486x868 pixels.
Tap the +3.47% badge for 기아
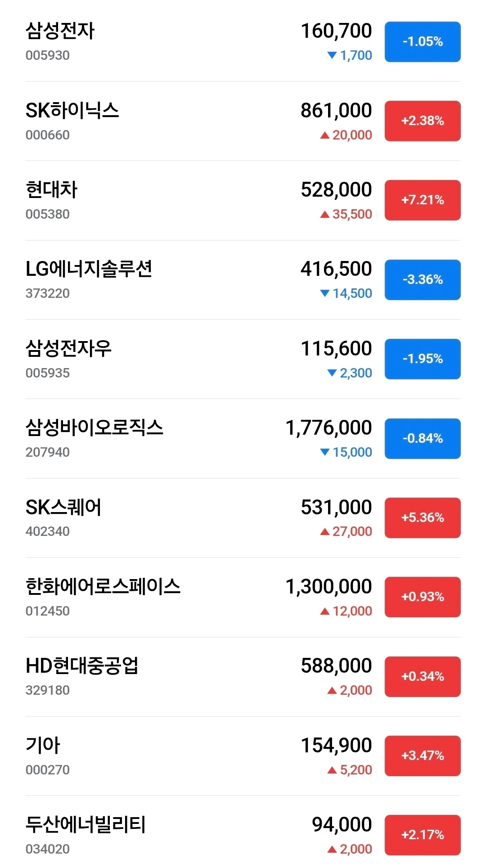click(x=423, y=756)
